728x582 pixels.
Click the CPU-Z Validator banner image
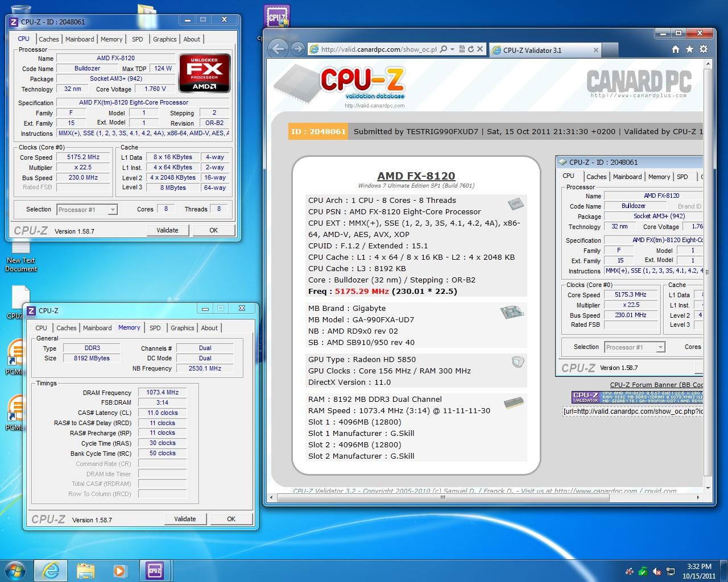(x=637, y=397)
